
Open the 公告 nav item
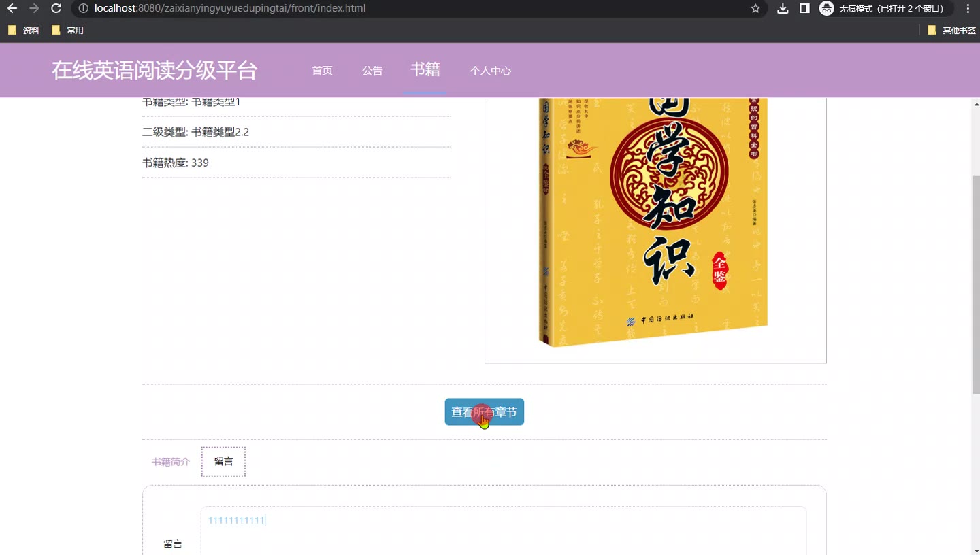(372, 71)
